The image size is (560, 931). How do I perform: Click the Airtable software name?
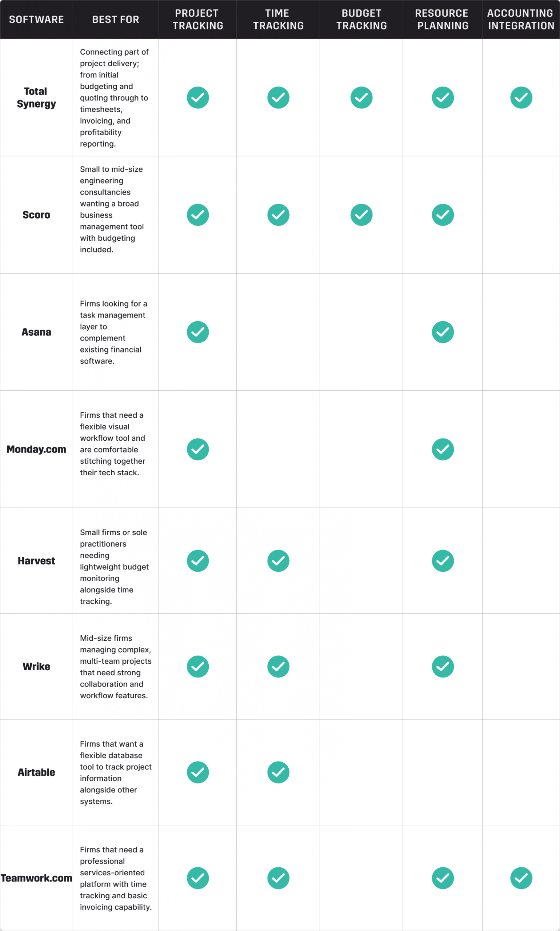click(36, 772)
